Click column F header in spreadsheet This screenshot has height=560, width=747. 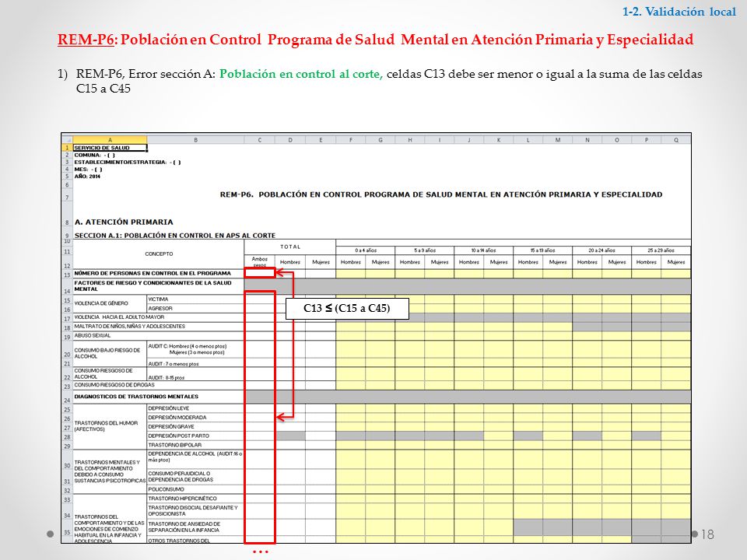[x=351, y=140]
